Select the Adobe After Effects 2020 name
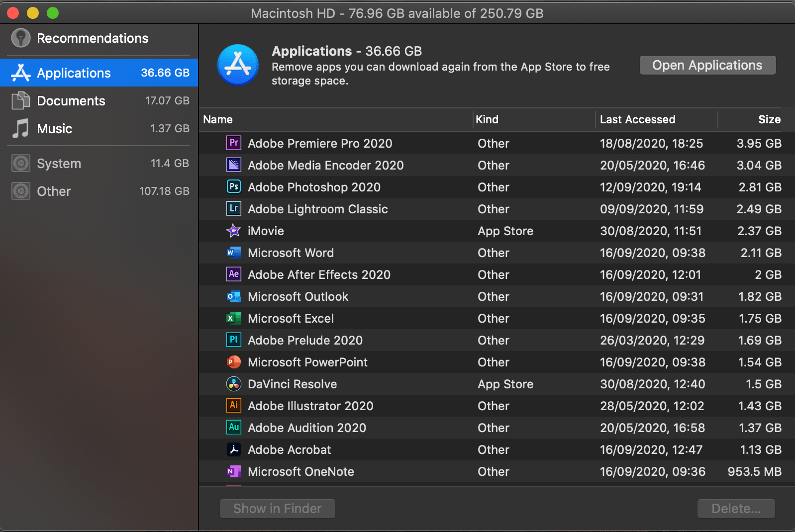The height and width of the screenshot is (532, 795). click(x=319, y=274)
